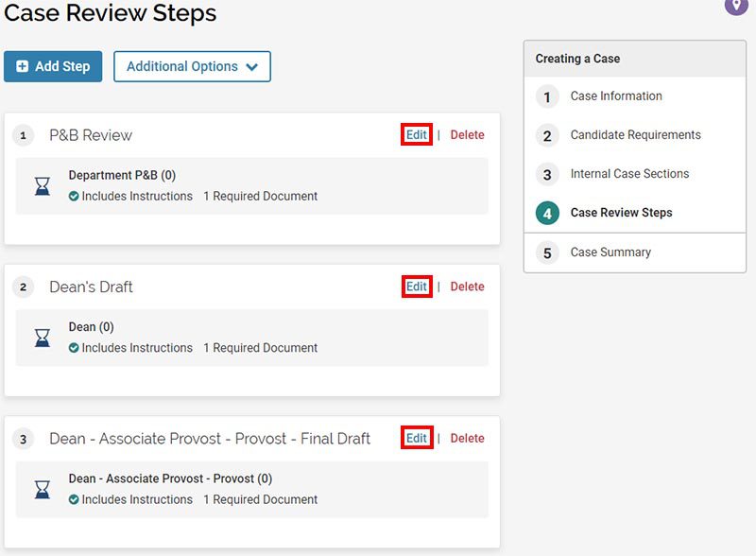Viewport: 756px width, 556px height.
Task: Delete the Dean's Draft step
Action: (x=467, y=287)
